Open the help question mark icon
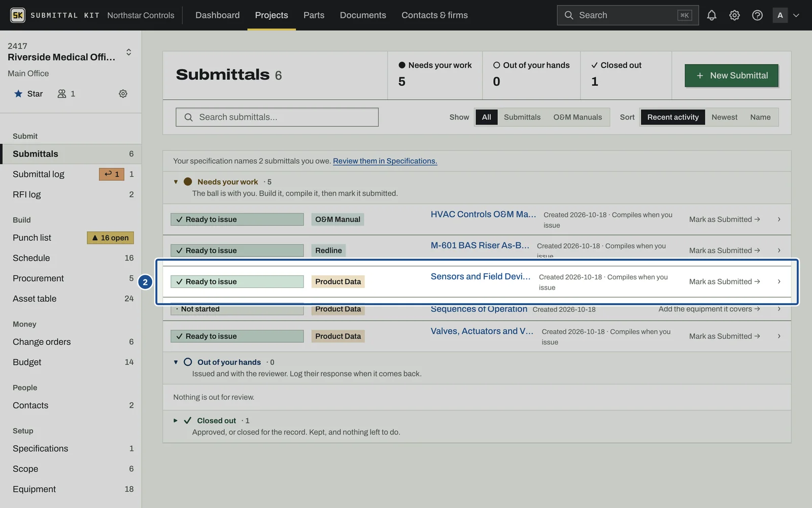The height and width of the screenshot is (508, 812). point(757,15)
